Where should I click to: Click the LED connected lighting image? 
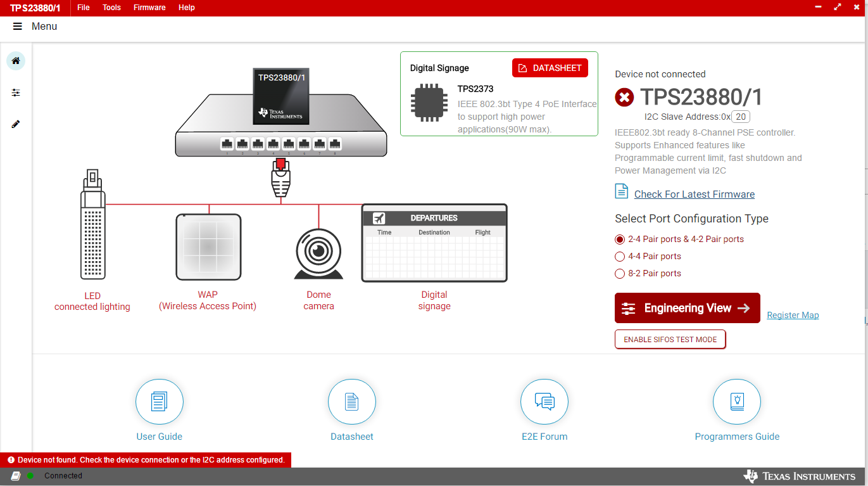tap(92, 224)
